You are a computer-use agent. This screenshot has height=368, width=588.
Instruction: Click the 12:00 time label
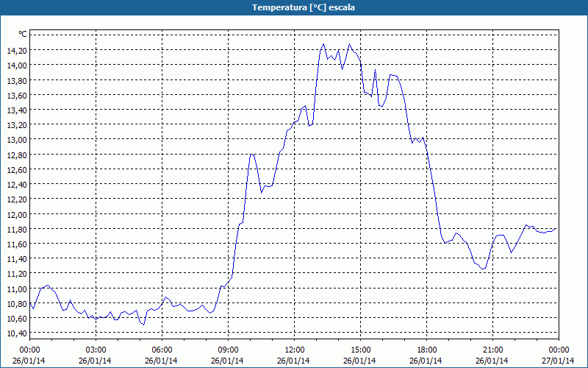[x=294, y=350]
